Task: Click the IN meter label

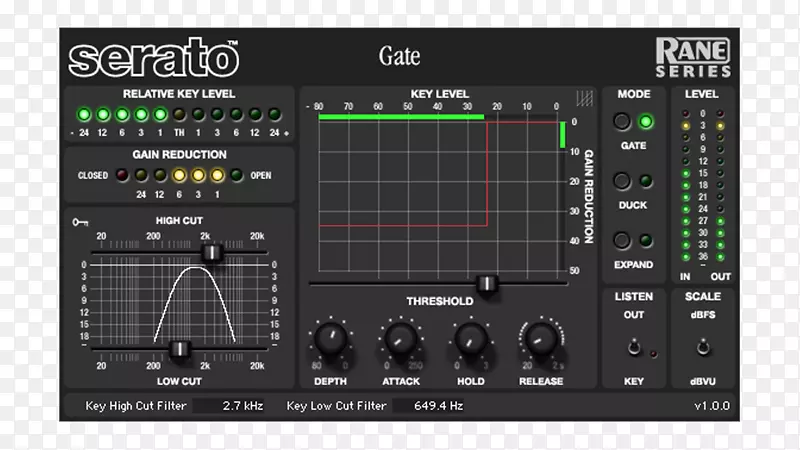Action: tap(685, 277)
